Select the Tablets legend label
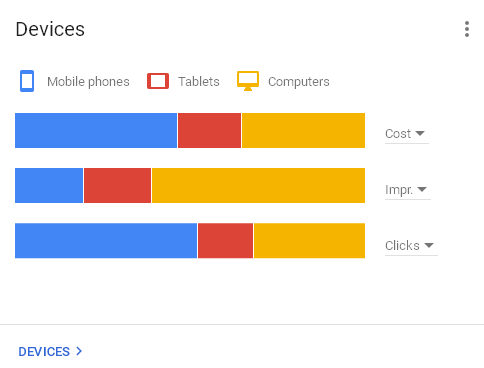Image resolution: width=484 pixels, height=368 pixels. click(199, 82)
